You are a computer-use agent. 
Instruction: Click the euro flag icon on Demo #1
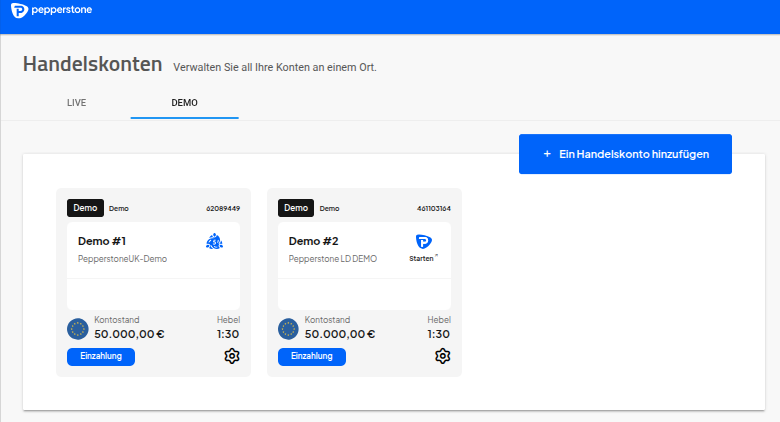(78, 328)
